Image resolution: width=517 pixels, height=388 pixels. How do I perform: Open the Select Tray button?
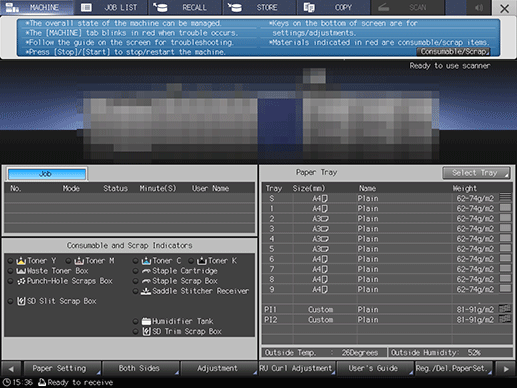tap(476, 173)
